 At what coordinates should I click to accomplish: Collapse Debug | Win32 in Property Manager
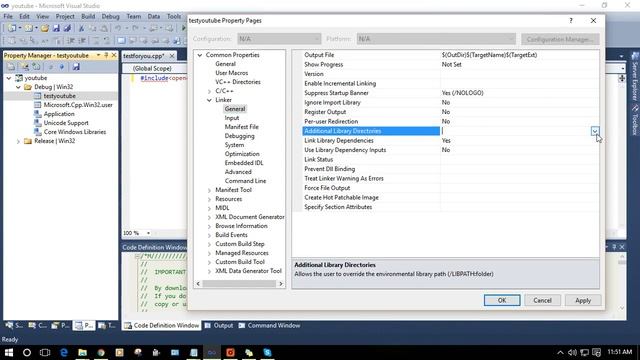(x=18, y=87)
